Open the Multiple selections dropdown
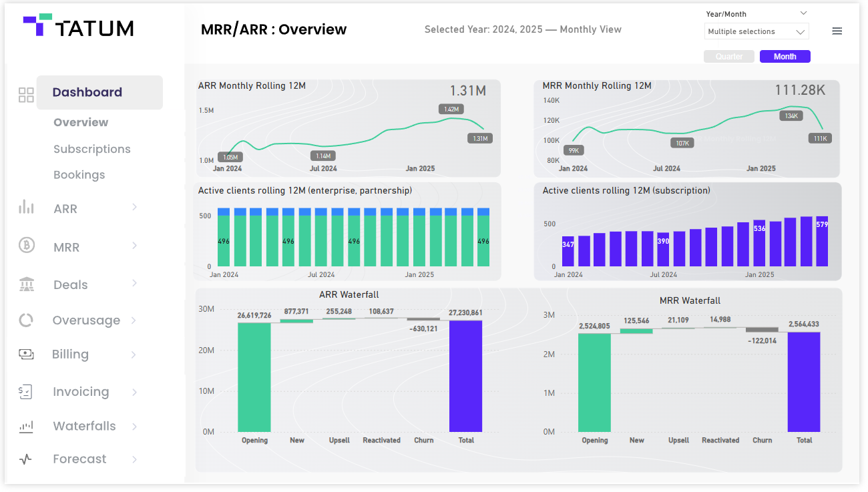The width and height of the screenshot is (868, 492). click(756, 31)
